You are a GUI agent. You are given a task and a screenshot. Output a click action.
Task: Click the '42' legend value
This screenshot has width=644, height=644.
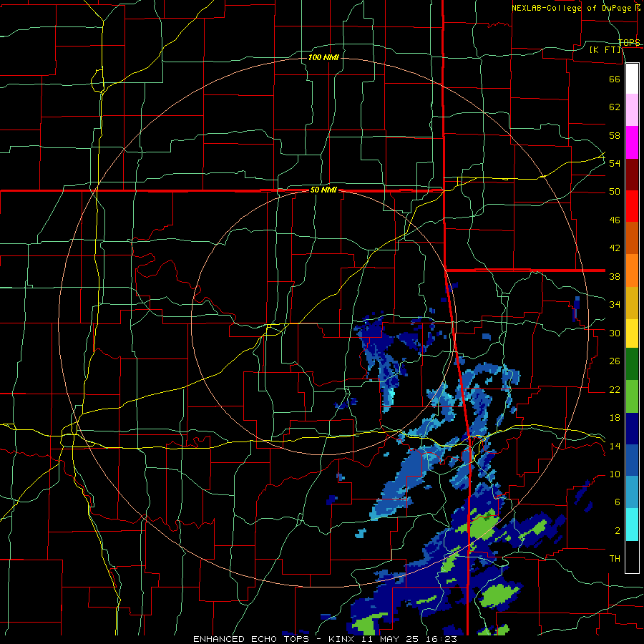click(615, 248)
